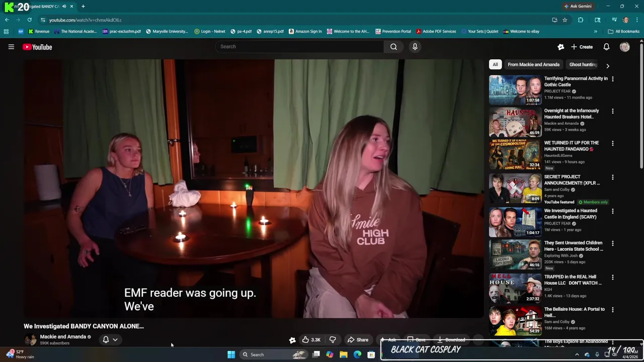644x362 pixels.
Task: Open options for HAUNTED FANDANGO video
Action: 612,143
